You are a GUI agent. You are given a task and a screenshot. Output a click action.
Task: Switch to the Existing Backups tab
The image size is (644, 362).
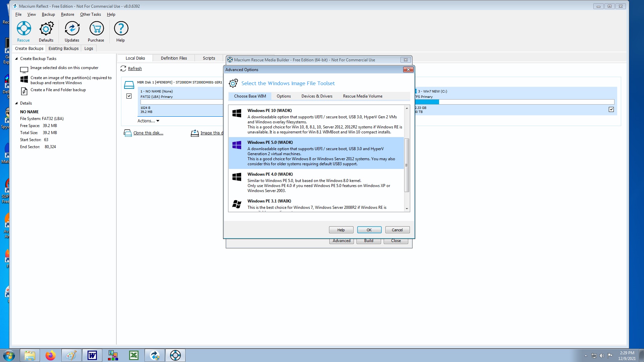pyautogui.click(x=63, y=49)
